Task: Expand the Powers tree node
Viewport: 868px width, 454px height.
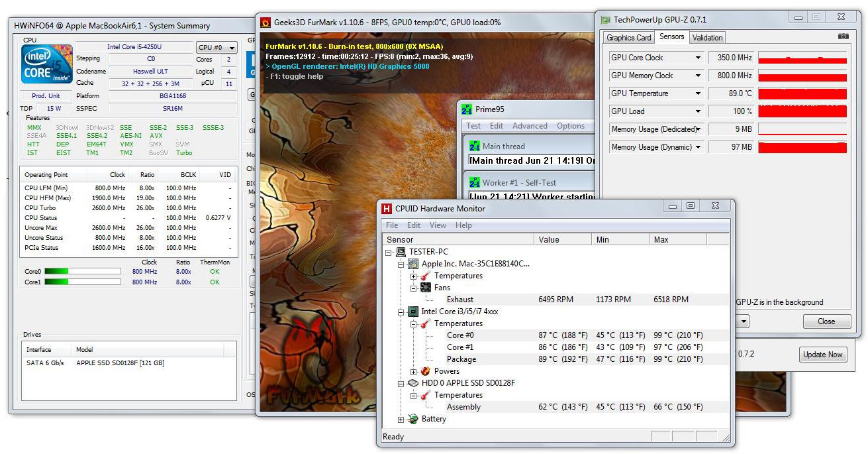Action: coord(413,372)
